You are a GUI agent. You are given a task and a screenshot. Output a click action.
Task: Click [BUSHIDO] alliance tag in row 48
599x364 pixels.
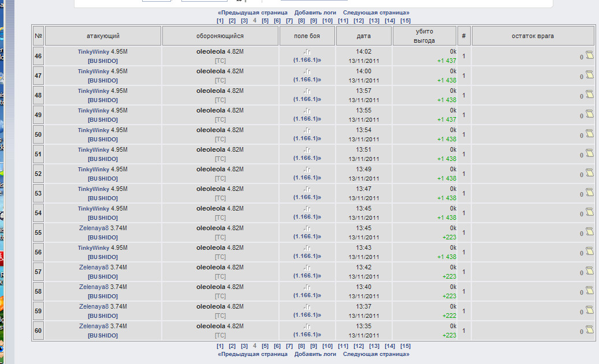pyautogui.click(x=103, y=100)
